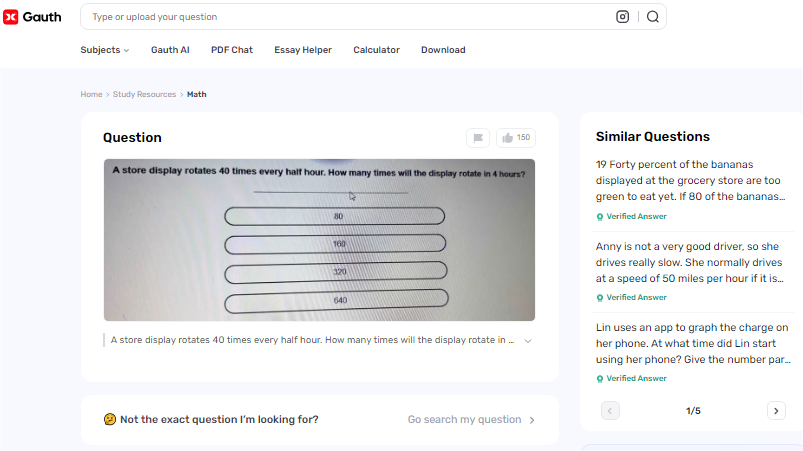Open PDF Chat from navigation
This screenshot has height=451, width=803.
232,50
